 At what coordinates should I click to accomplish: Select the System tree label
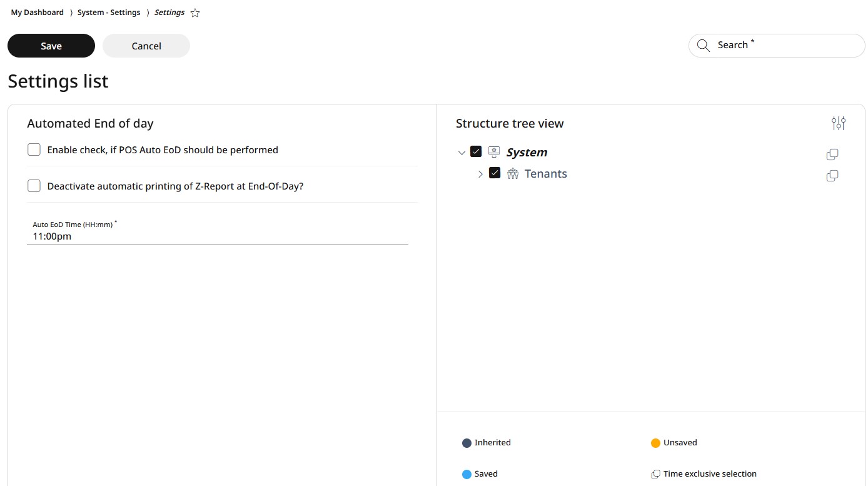[527, 152]
